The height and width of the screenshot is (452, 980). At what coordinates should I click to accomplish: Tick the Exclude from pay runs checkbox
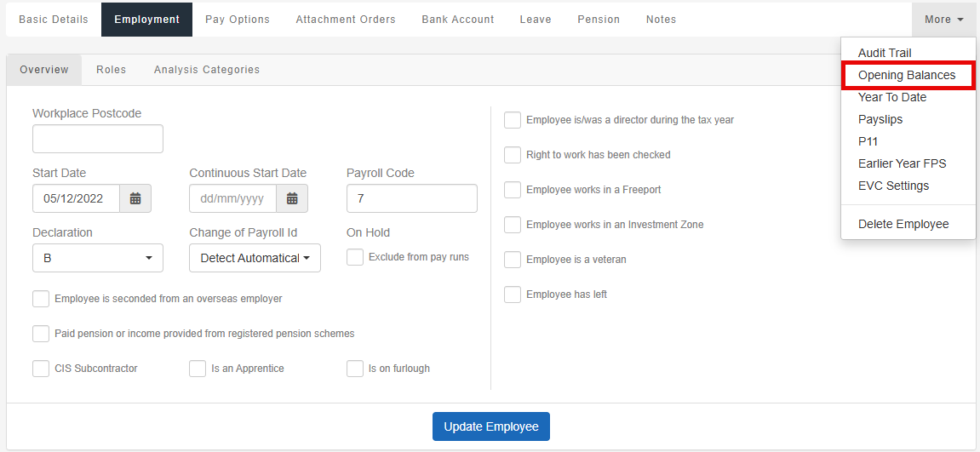(x=355, y=257)
